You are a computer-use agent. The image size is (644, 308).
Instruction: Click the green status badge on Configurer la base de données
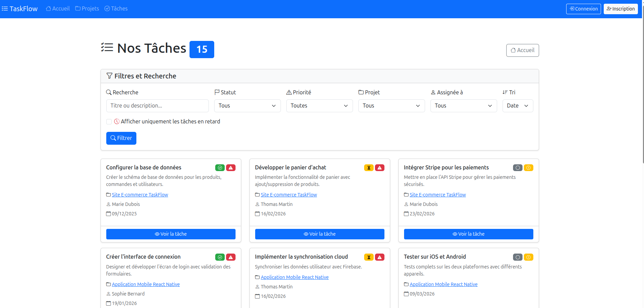click(220, 168)
